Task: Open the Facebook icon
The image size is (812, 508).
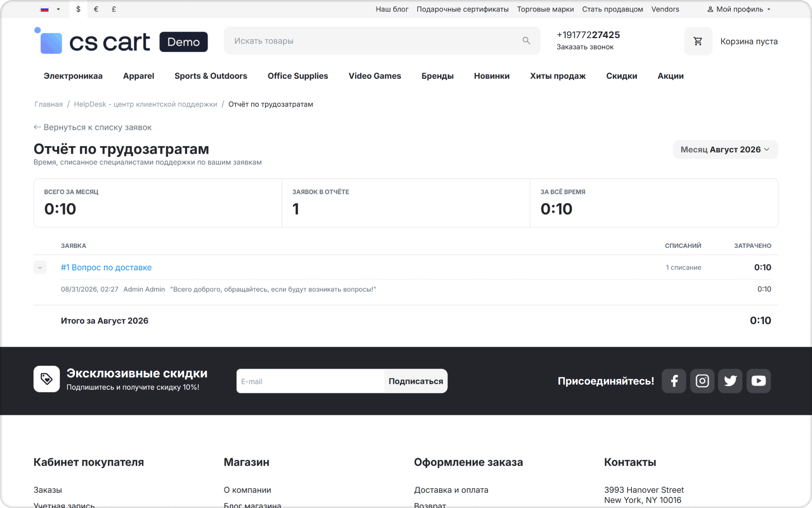Action: (x=674, y=381)
